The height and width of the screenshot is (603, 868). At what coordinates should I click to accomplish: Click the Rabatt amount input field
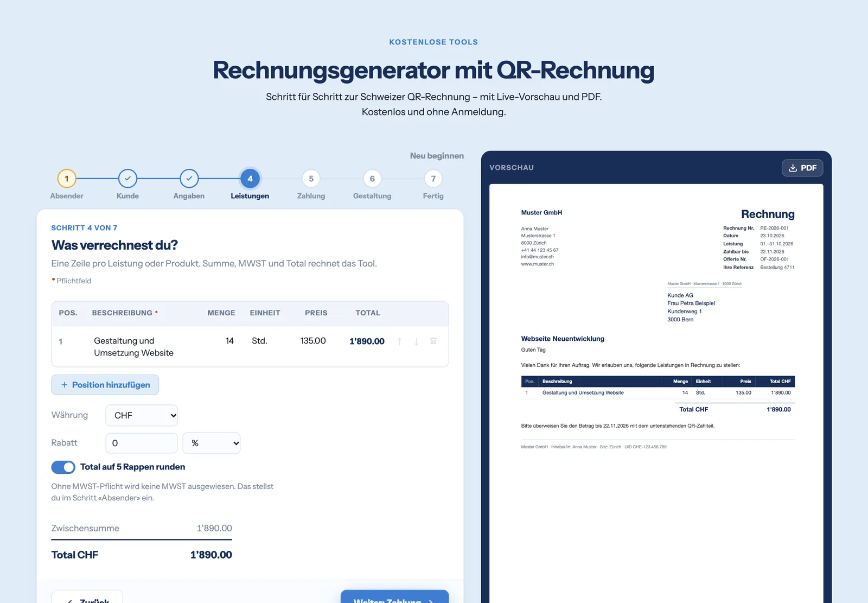pos(142,443)
